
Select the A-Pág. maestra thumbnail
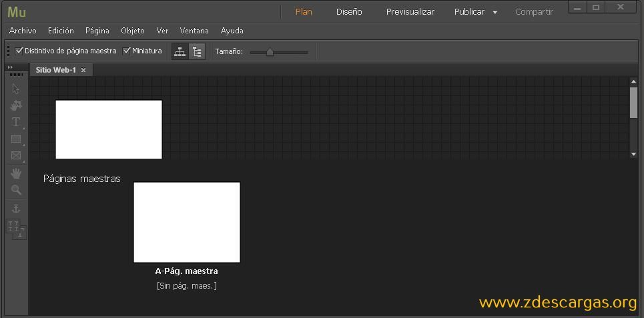point(187,222)
